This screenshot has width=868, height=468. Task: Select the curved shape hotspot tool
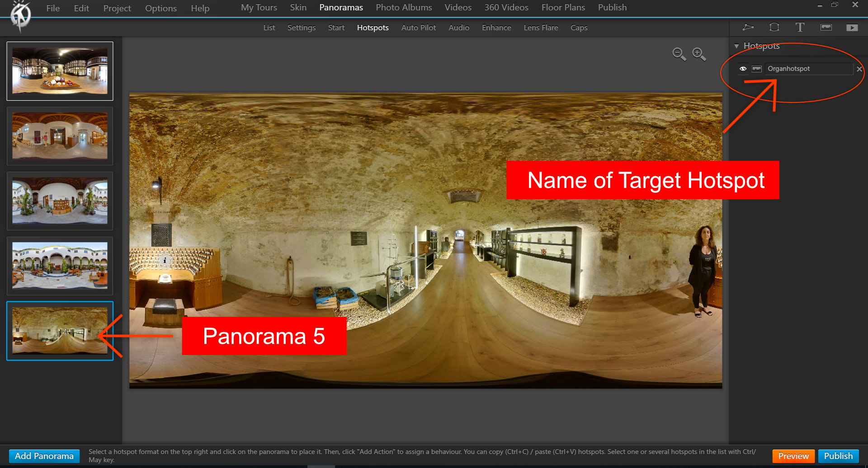pyautogui.click(x=774, y=28)
